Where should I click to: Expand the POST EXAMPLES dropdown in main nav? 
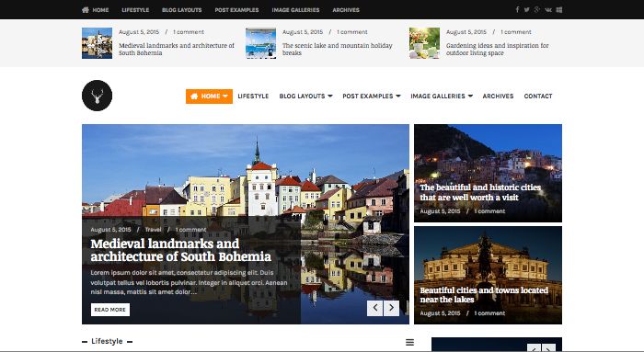(x=372, y=96)
